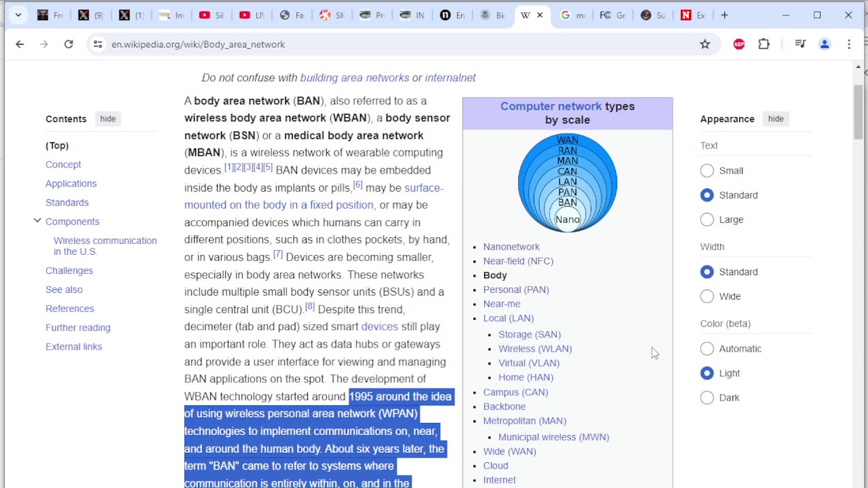
Task: Open the Municipal wireless (MWN) link
Action: pyautogui.click(x=554, y=437)
